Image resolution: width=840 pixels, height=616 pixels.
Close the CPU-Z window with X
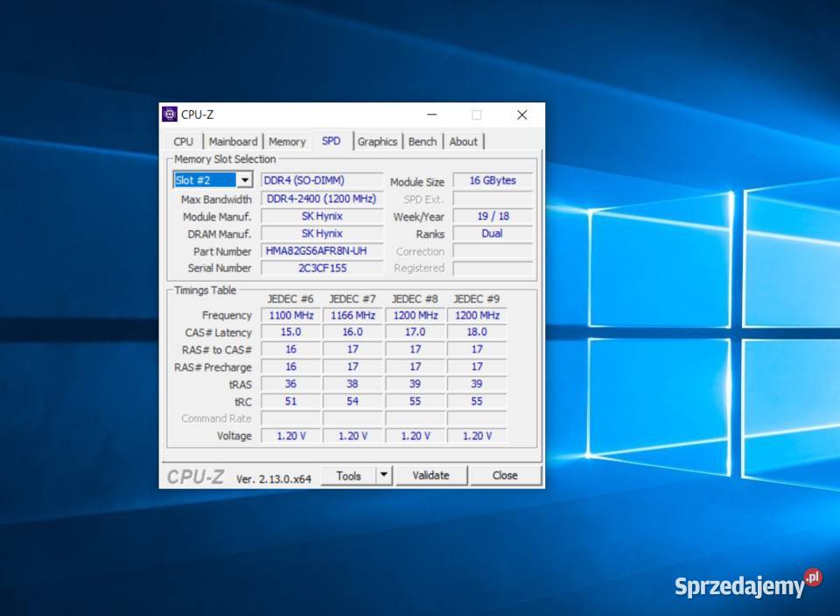521,115
